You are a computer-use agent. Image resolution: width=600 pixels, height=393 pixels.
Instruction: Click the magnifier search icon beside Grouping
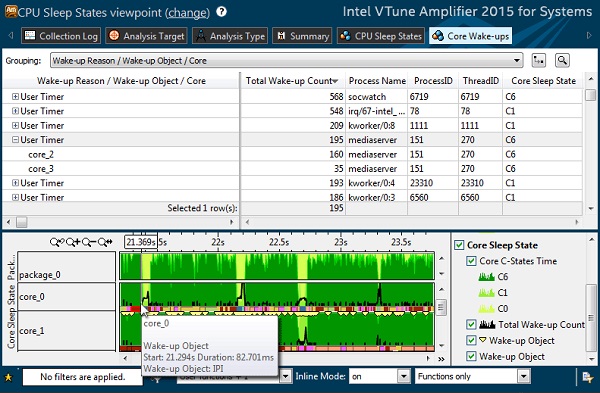(x=562, y=60)
